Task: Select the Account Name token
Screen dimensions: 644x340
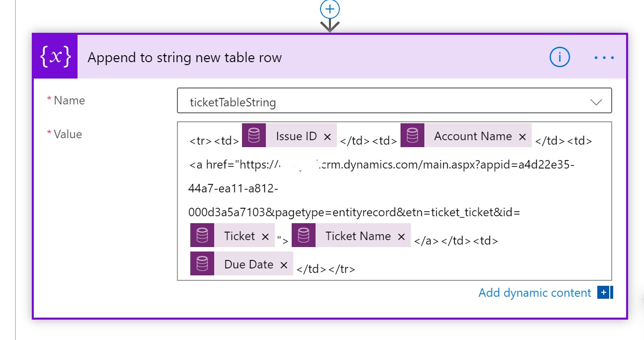Action: click(466, 136)
